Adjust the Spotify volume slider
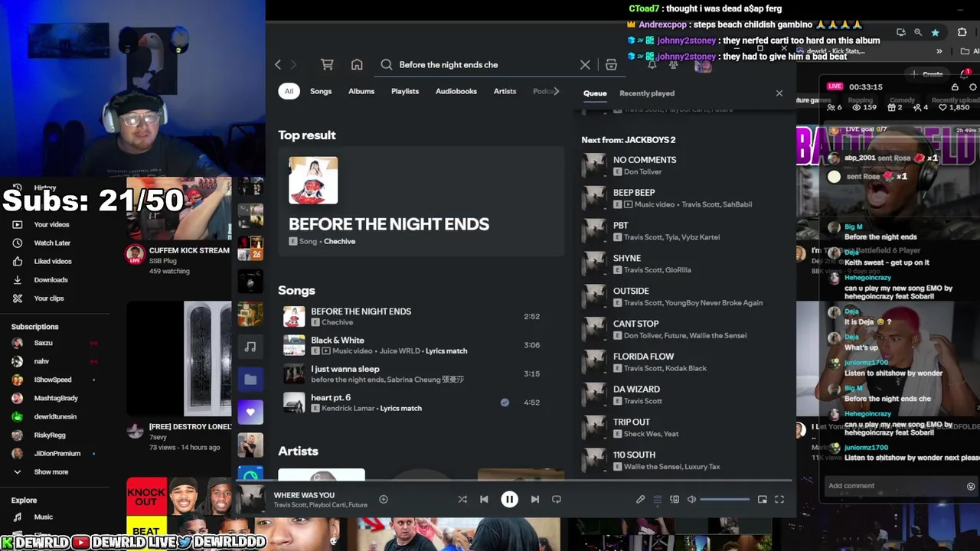Viewport: 980px width, 551px height. [724, 500]
